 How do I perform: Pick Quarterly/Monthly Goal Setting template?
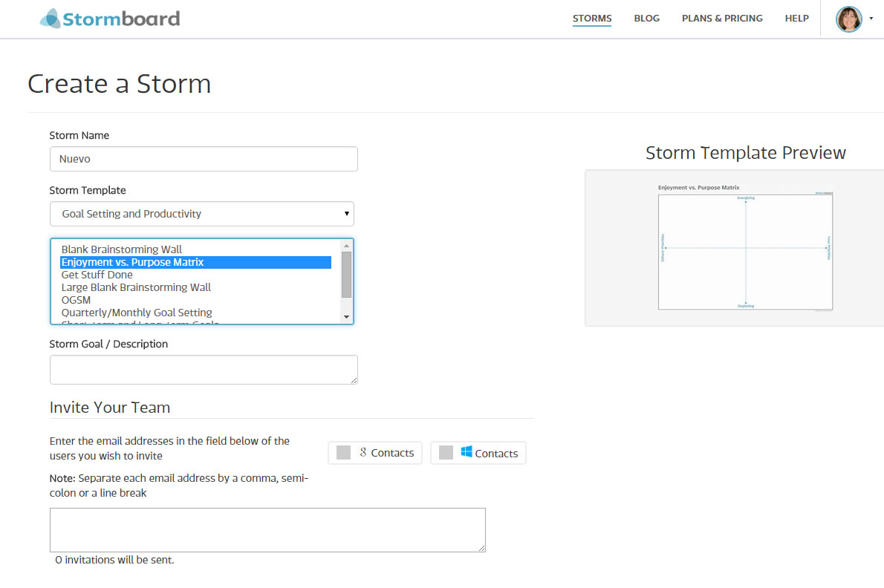[x=137, y=313]
